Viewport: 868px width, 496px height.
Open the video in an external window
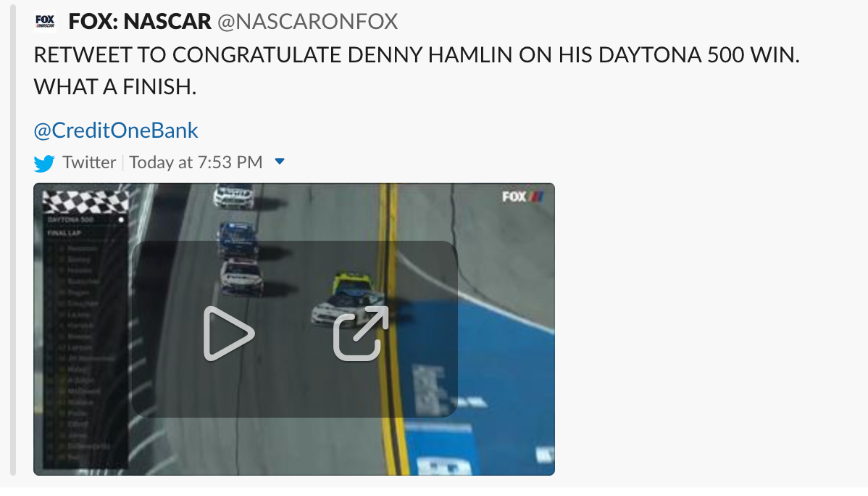360,334
